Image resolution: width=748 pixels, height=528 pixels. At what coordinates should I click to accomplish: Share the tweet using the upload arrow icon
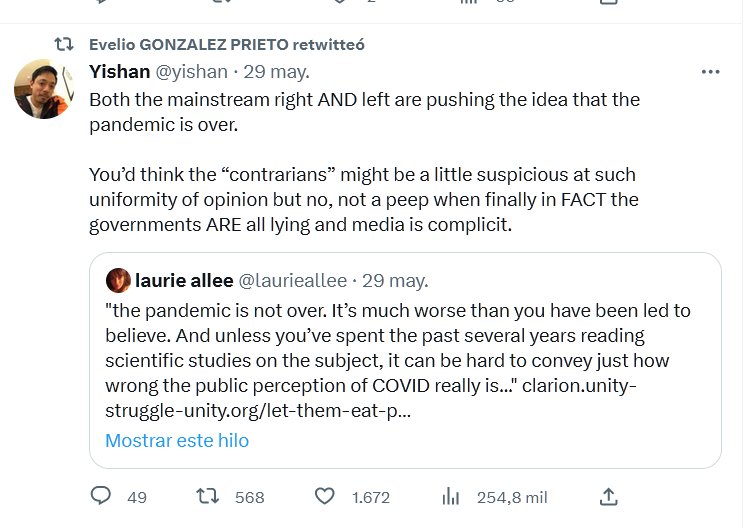[607, 496]
